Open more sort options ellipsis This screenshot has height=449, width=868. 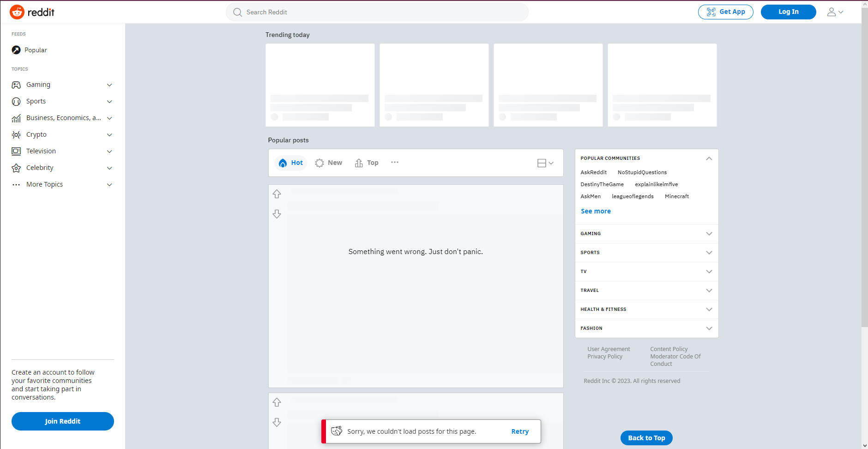395,162
